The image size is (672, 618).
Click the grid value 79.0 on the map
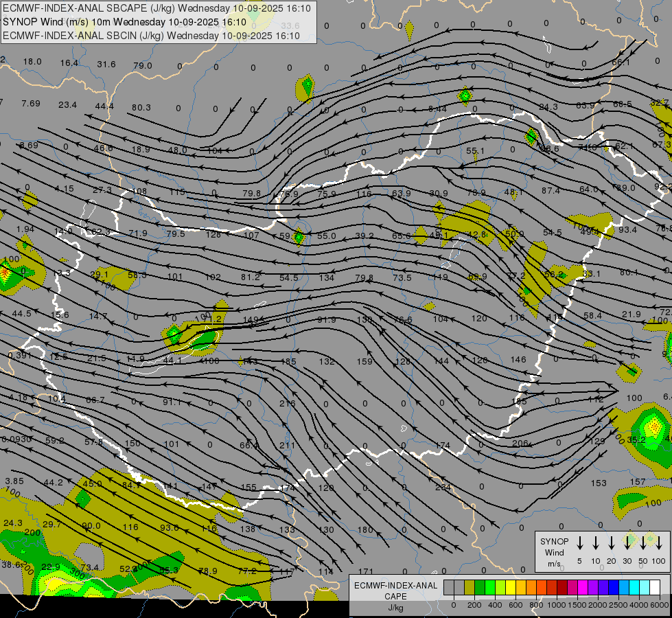(143, 66)
